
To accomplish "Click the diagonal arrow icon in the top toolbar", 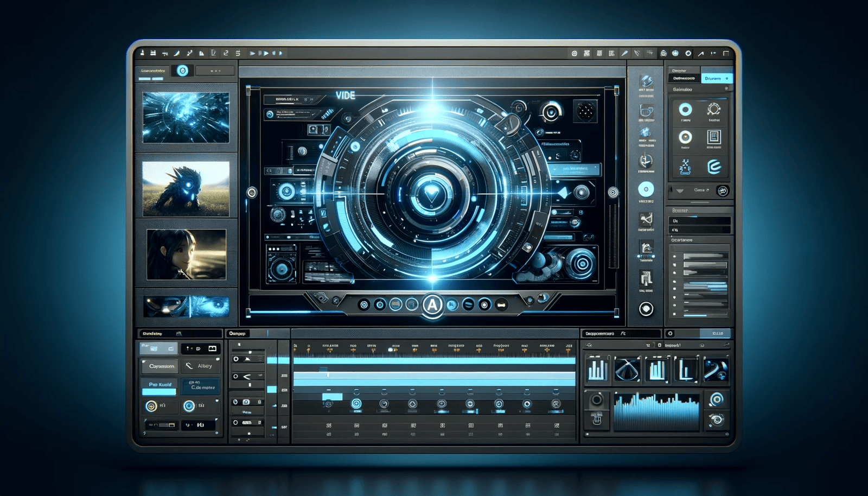I will (x=701, y=53).
